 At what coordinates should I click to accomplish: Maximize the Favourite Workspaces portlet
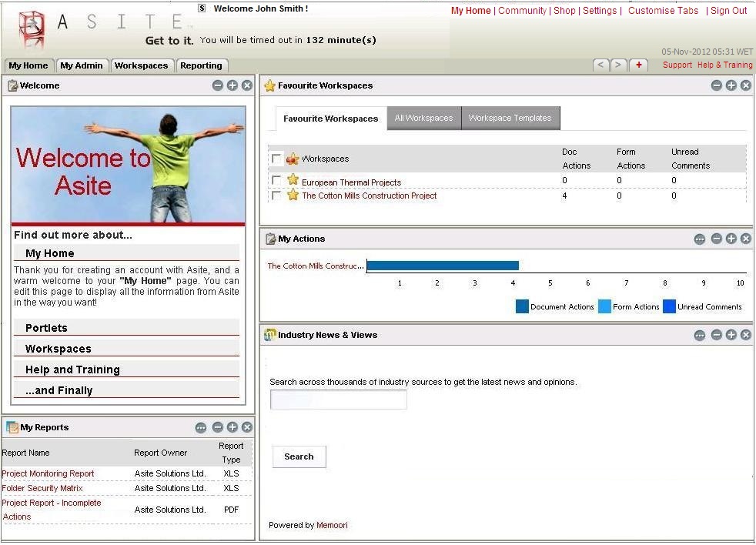[x=731, y=85]
